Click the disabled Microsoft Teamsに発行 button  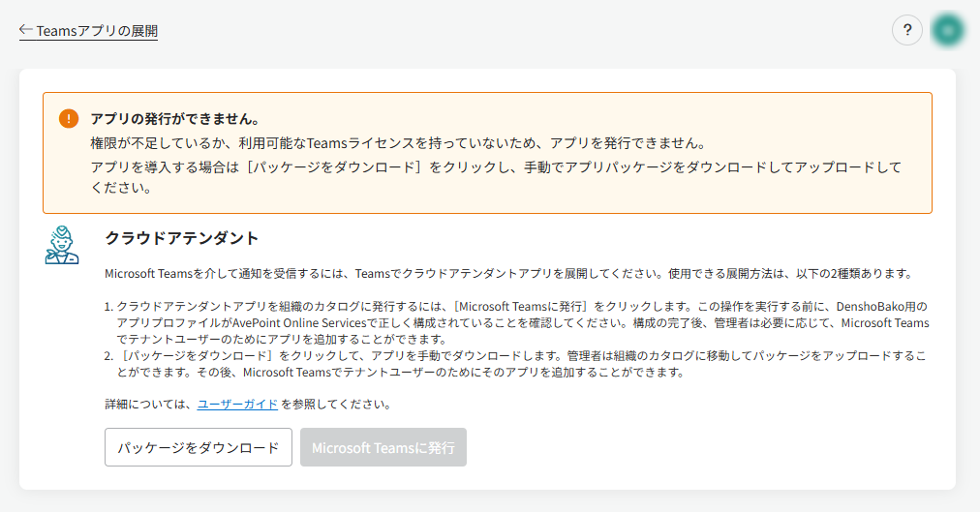383,447
